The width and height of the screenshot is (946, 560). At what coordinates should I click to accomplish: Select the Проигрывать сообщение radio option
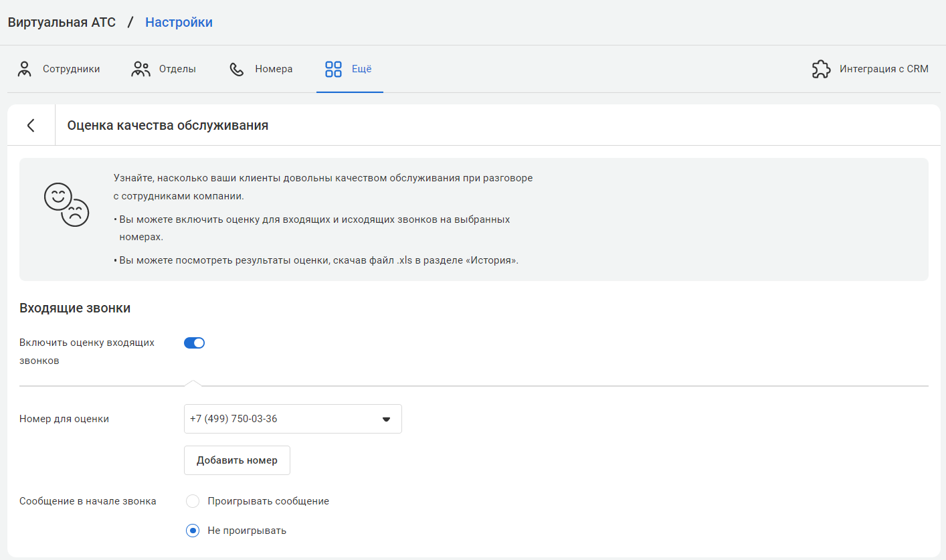coord(193,501)
